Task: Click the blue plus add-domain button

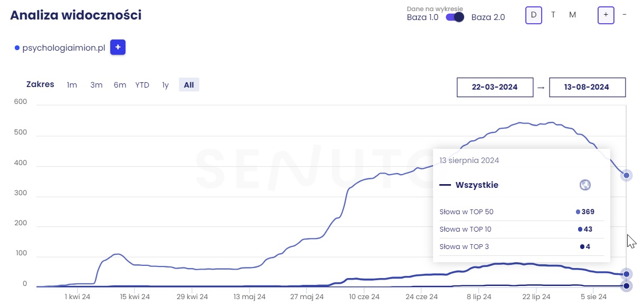Action: tap(118, 47)
